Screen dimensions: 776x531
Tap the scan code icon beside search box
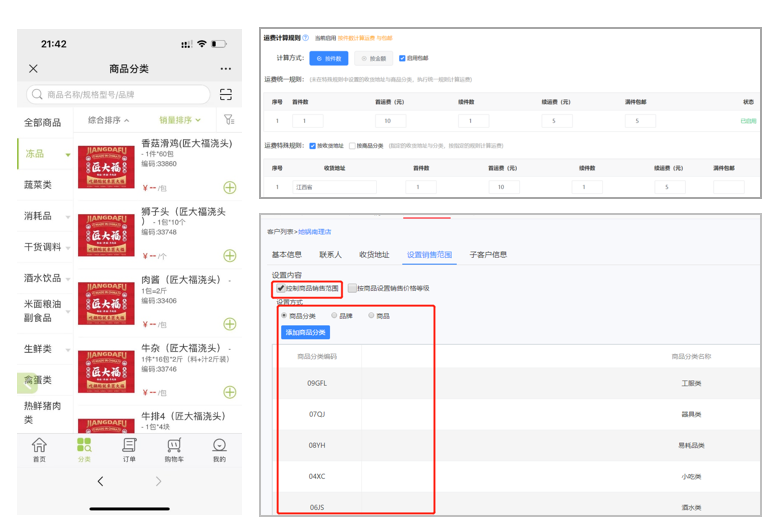coord(226,94)
